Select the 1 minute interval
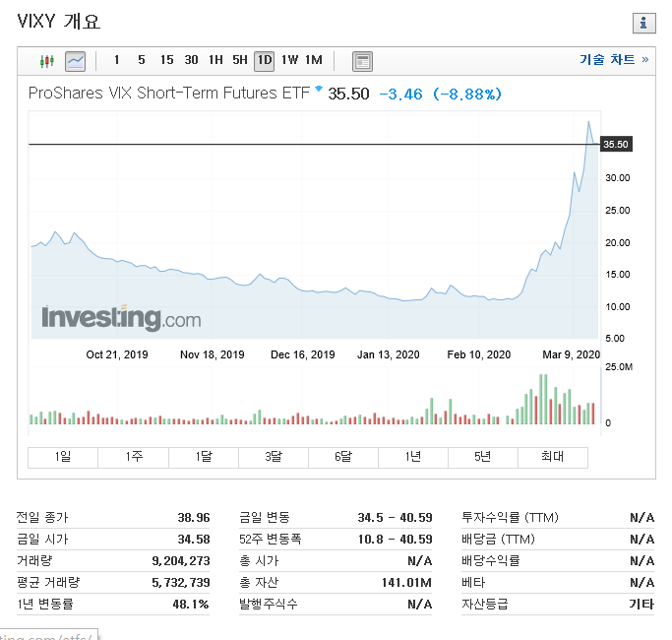672x640 pixels. pos(116,60)
